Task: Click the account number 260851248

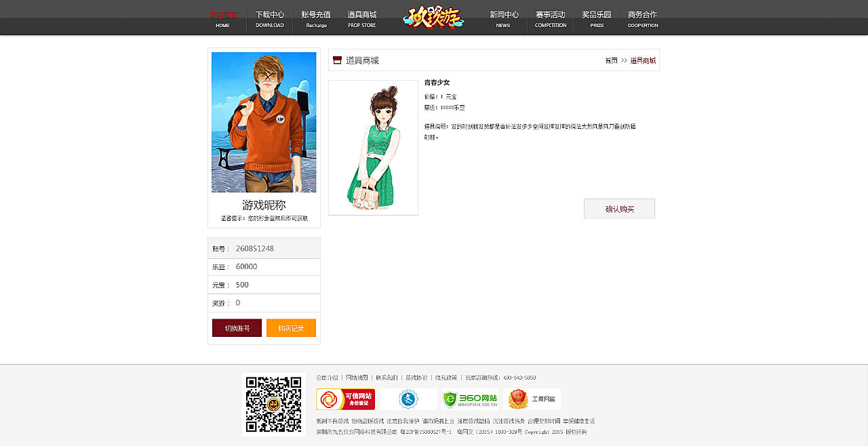Action: tap(255, 249)
